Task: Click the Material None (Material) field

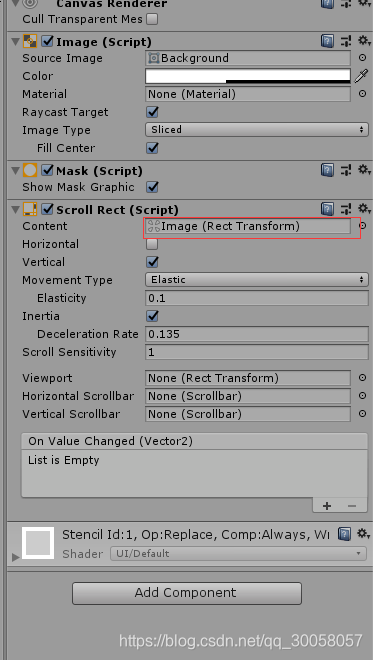Action: coord(248,94)
